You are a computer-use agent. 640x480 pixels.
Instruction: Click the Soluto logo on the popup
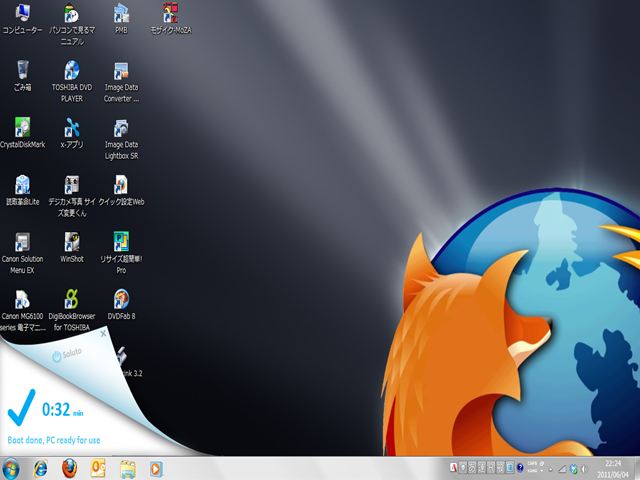[67, 354]
